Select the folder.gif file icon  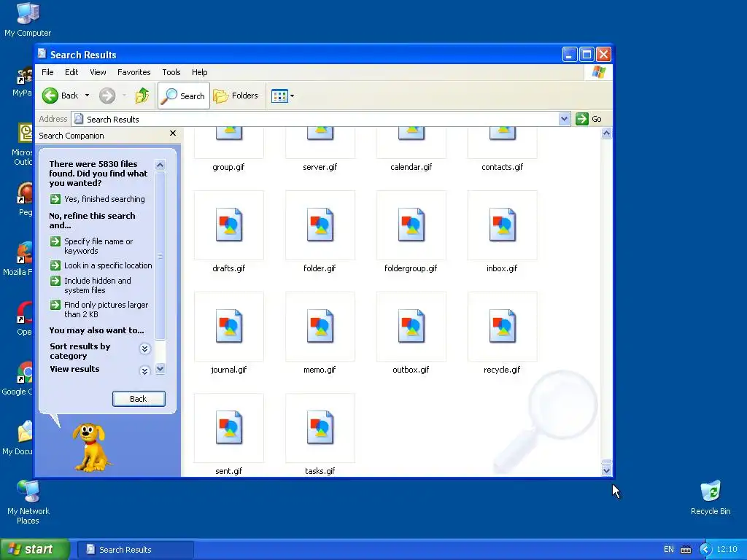coord(320,225)
